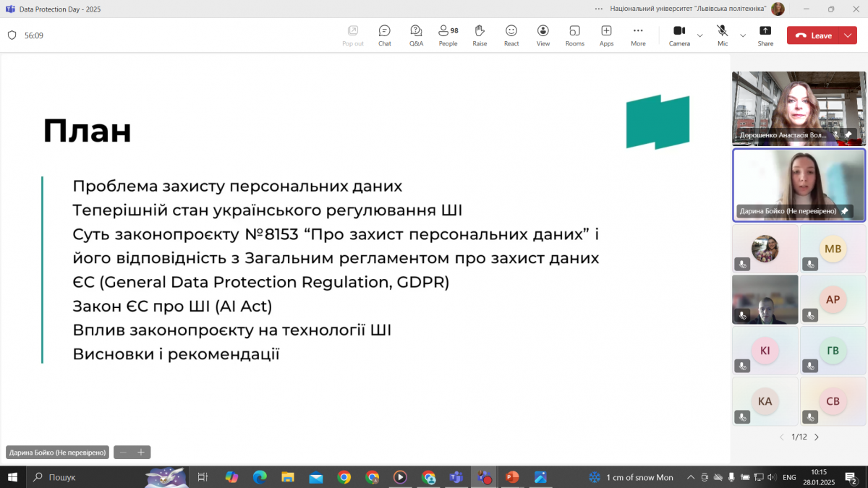Turn on your Camera
This screenshot has height=488, width=868.
pyautogui.click(x=679, y=34)
